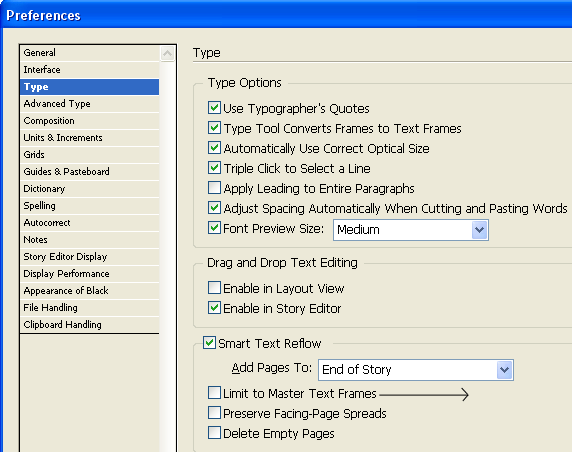Enable Apply Leading to Entire Paragraphs
Screen dimensions: 572x452
click(214, 188)
